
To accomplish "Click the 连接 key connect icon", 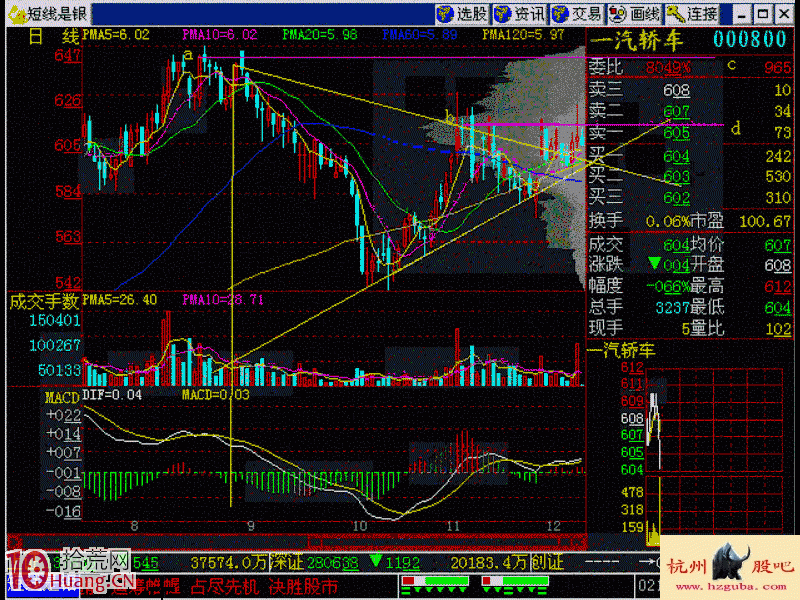I will point(693,13).
